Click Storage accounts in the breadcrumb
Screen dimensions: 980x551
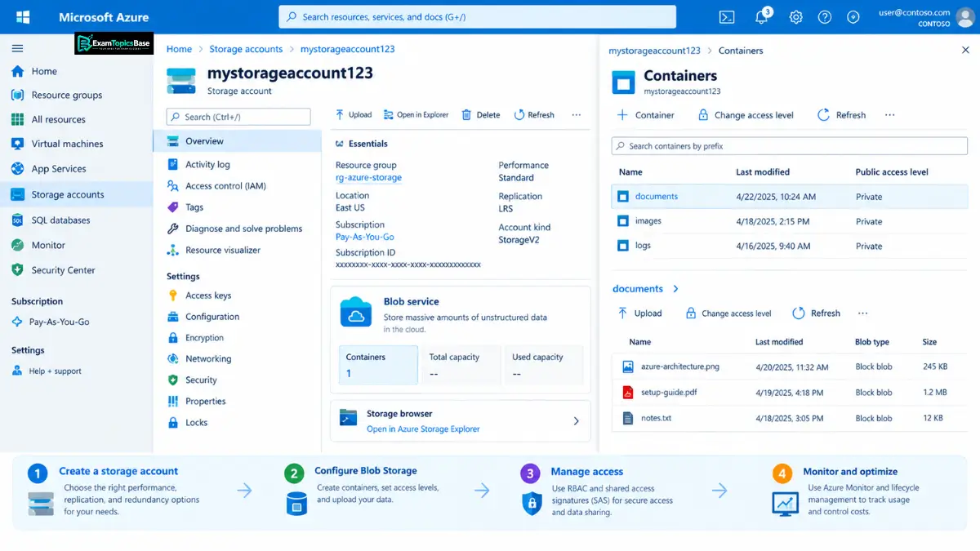tap(246, 49)
